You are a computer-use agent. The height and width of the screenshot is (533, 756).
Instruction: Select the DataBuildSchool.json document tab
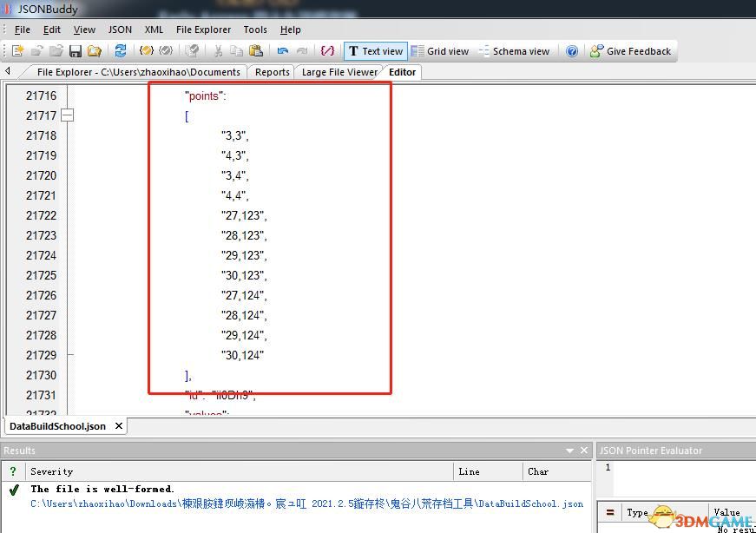coord(57,426)
